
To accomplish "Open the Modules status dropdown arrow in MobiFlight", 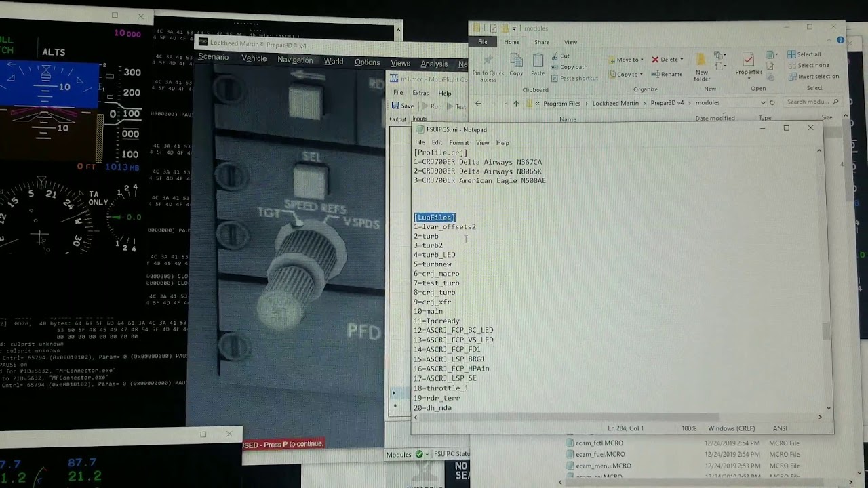I will (428, 454).
